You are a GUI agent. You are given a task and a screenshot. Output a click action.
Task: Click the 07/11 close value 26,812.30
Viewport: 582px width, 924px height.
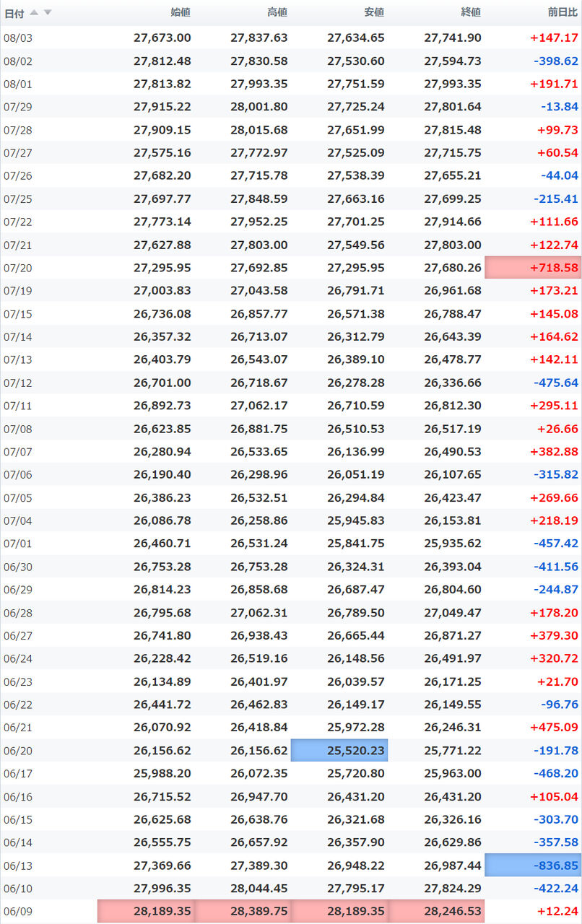(453, 406)
